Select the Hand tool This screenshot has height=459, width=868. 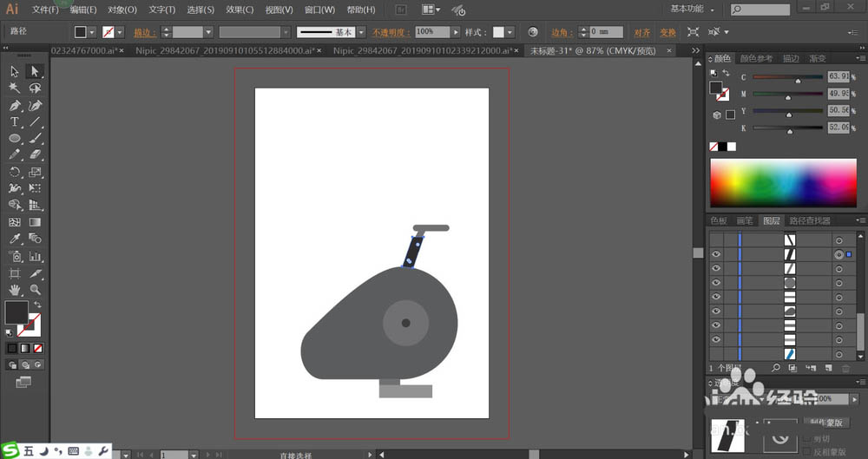coord(15,290)
